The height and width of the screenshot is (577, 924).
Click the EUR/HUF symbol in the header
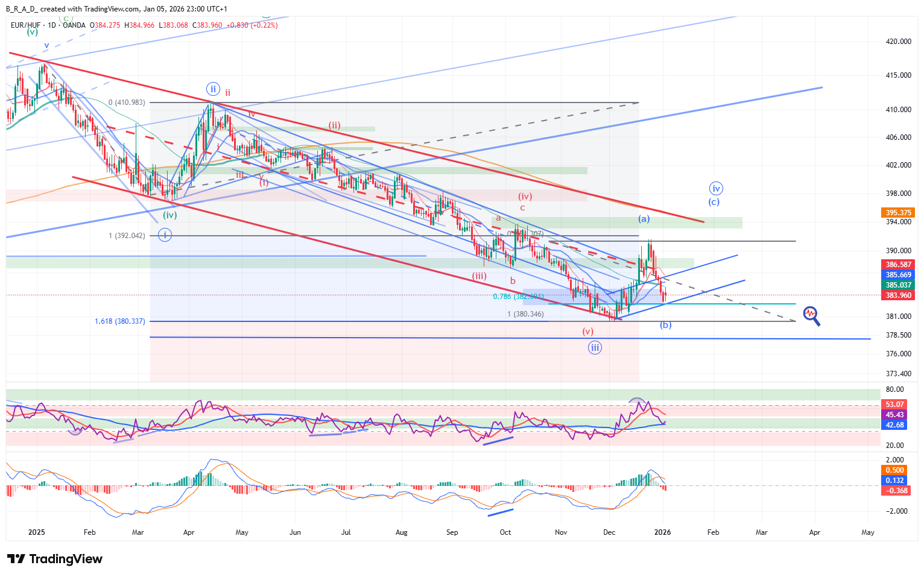(25, 25)
